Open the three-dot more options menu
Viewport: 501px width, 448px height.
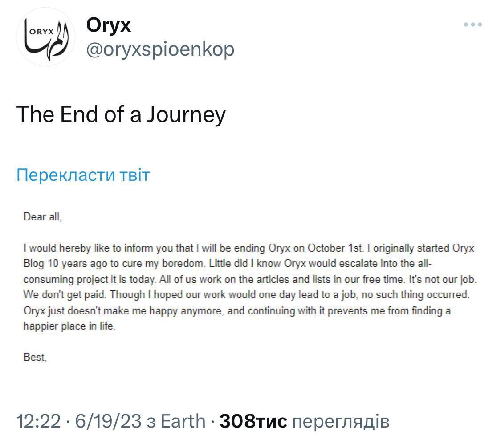[472, 25]
